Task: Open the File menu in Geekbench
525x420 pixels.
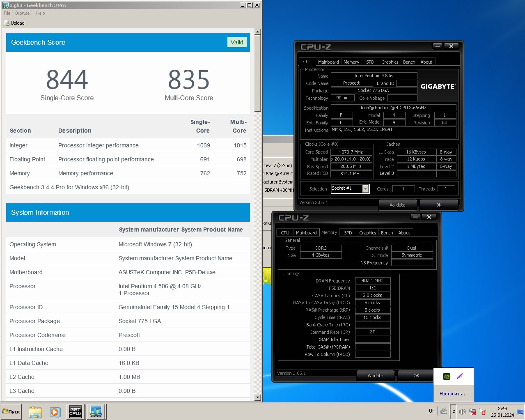Action: [x=7, y=13]
